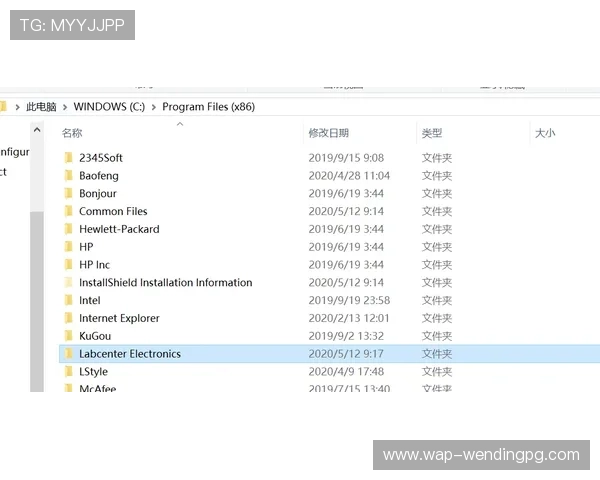Click the 文件夹 type cell of HP Inc
Screen dimensions: 600x480
(x=437, y=264)
